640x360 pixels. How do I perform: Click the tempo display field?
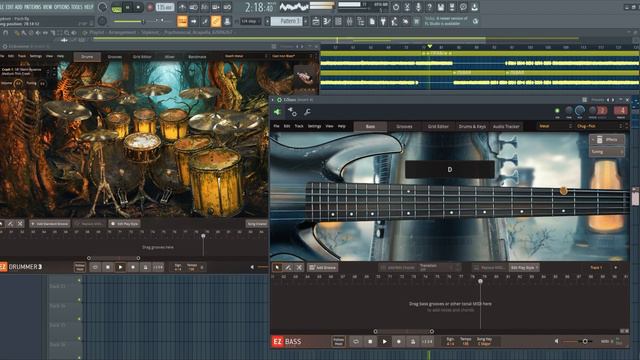[x=164, y=7]
